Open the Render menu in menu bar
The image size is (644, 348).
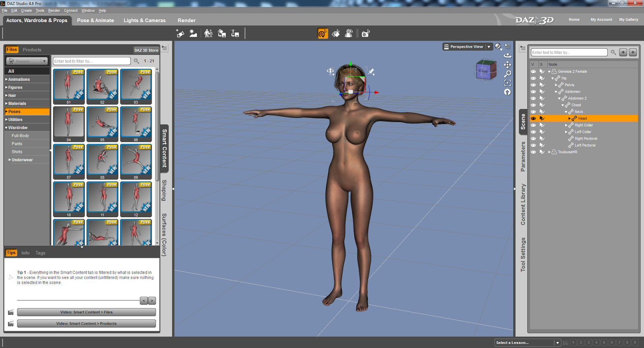click(54, 10)
